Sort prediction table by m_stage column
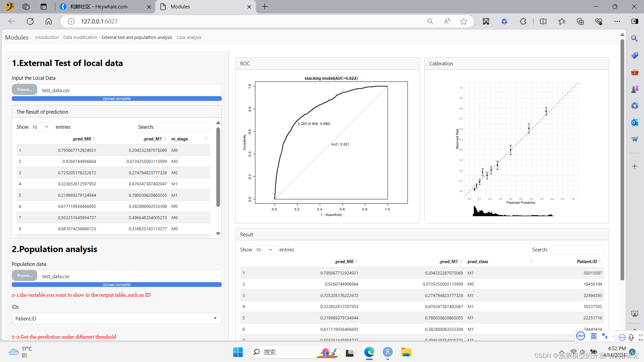Viewport: 644px width, 362px height. point(190,139)
